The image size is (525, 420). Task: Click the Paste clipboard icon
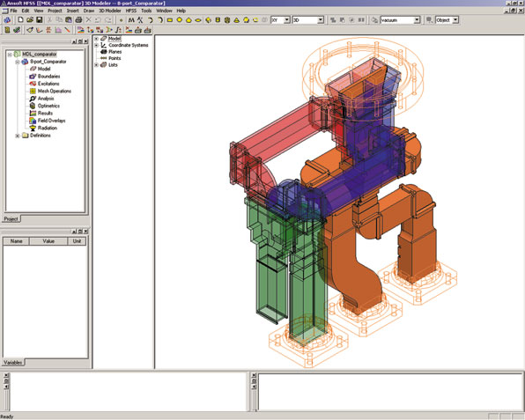tap(69, 20)
